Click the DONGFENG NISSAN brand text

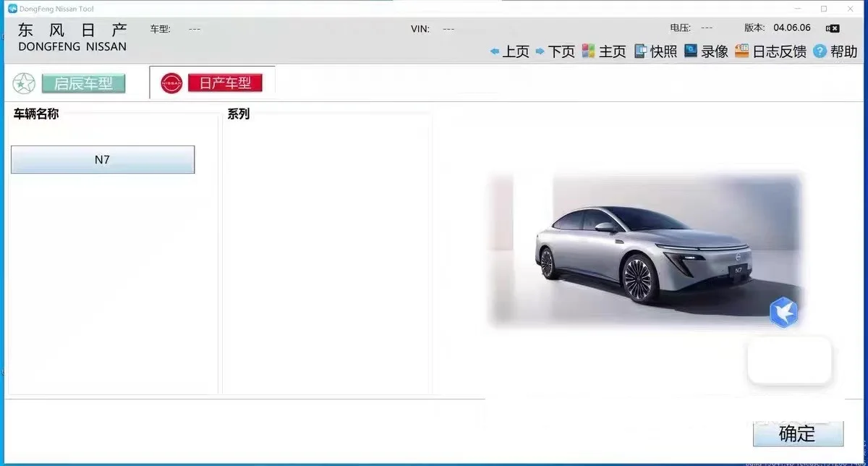tap(72, 46)
